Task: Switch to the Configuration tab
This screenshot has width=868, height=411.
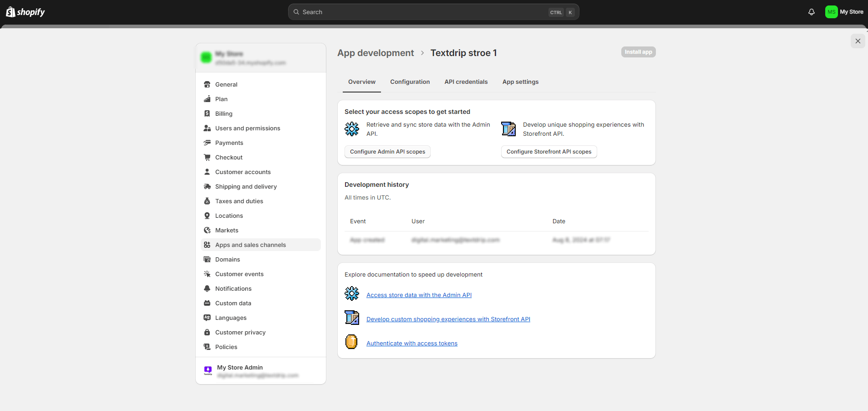Action: pyautogui.click(x=409, y=82)
